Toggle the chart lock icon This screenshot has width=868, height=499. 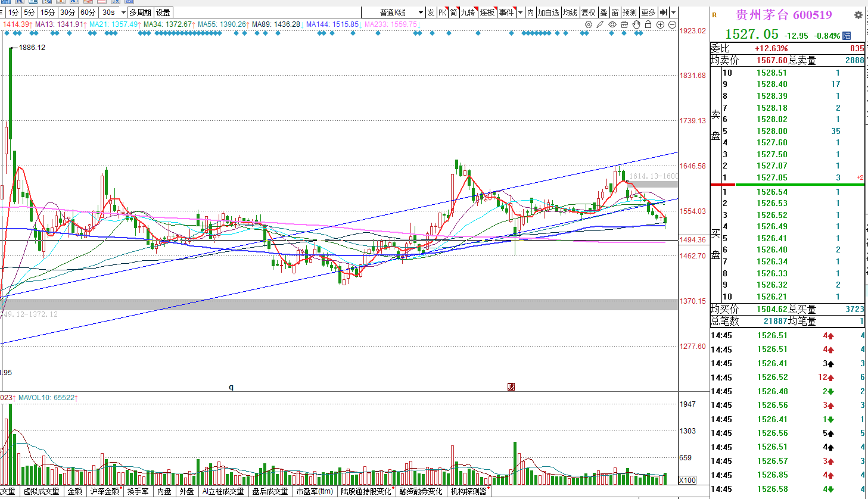648,24
